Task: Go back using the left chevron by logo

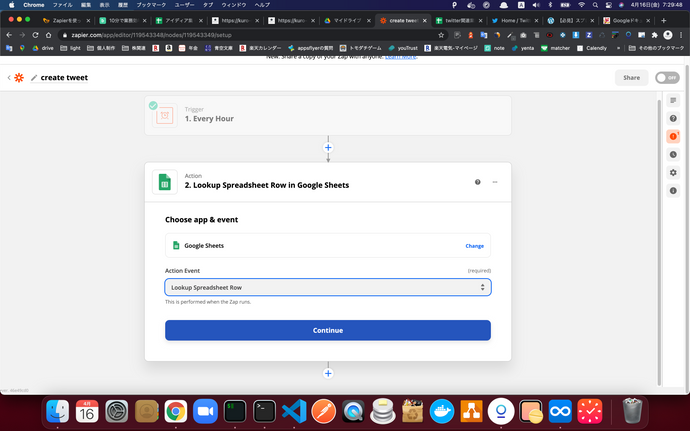Action: pos(9,77)
